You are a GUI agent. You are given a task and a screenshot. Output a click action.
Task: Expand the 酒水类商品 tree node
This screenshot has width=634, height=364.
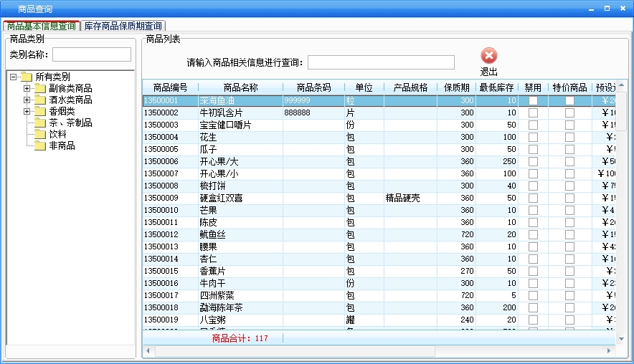(x=27, y=100)
